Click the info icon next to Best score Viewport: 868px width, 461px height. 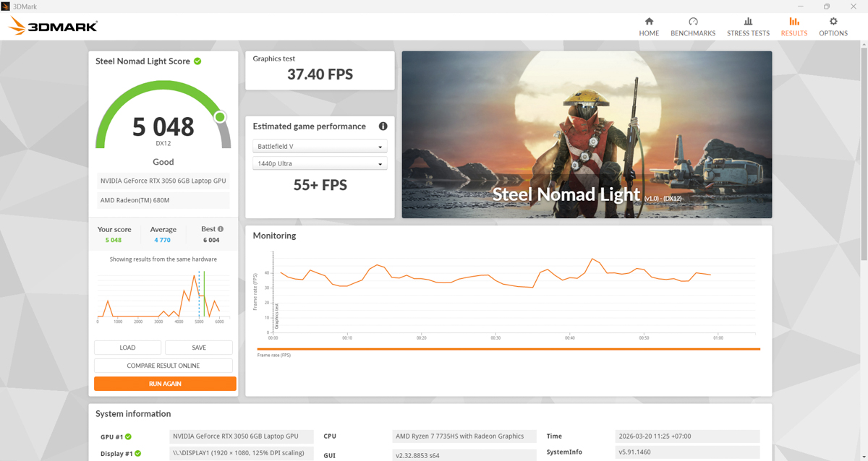pos(219,228)
